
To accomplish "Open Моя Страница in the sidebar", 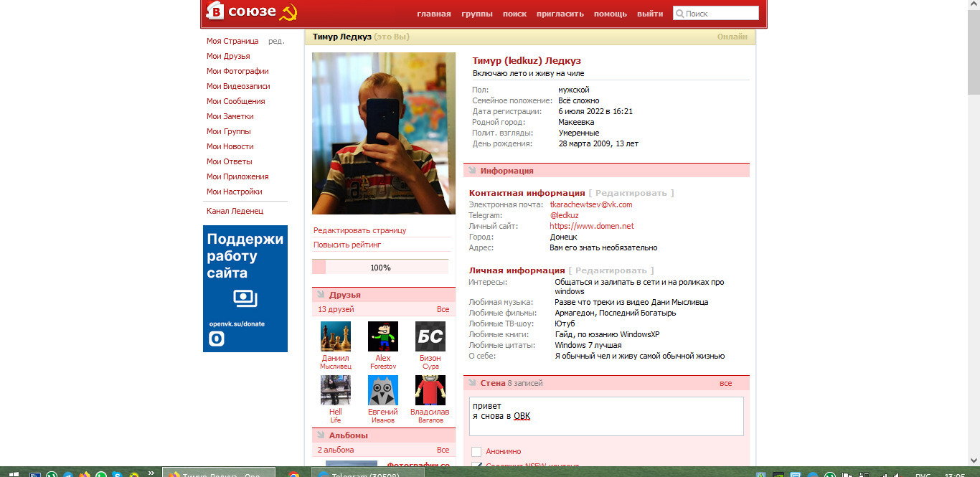I will coord(232,41).
